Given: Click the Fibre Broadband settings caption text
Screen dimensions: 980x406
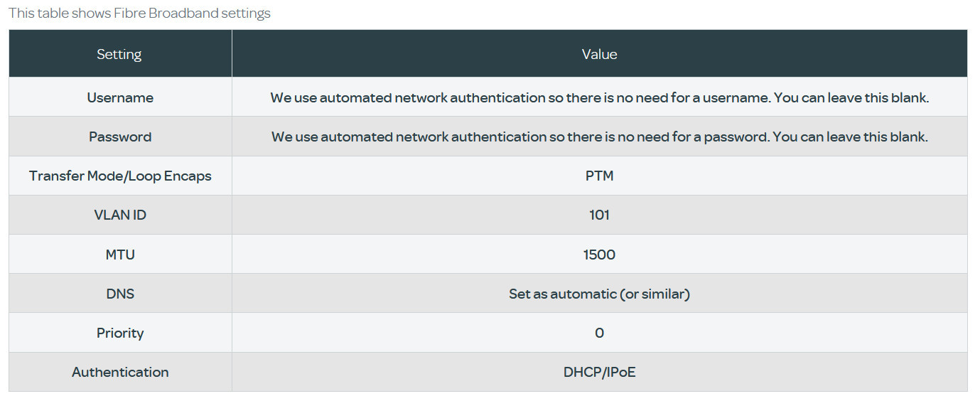Looking at the screenshot, I should coord(139,13).
